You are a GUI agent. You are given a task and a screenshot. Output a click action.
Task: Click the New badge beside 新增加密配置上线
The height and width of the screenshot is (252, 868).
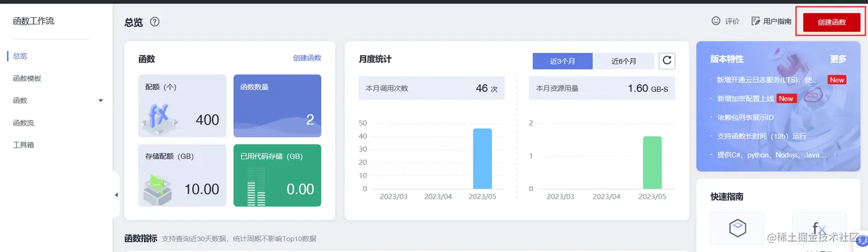point(786,99)
